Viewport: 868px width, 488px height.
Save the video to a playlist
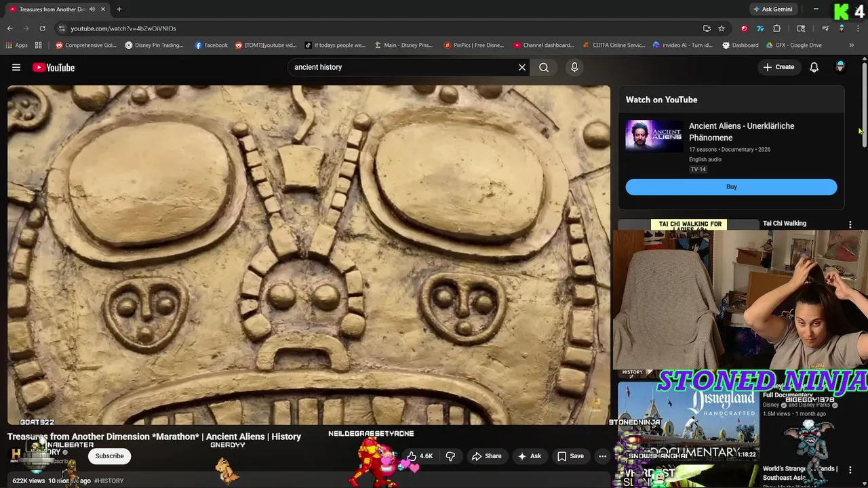tap(570, 456)
